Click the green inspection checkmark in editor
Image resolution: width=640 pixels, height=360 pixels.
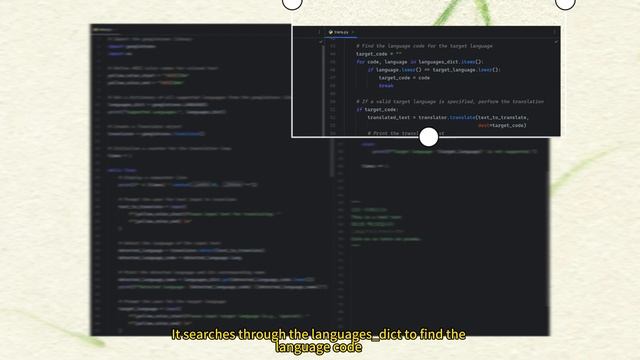tap(556, 42)
